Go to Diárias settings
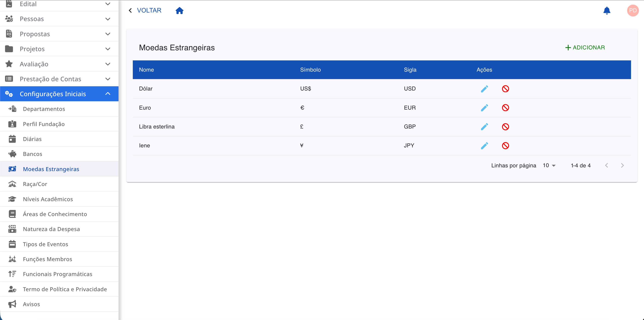Viewport: 644px width, 320px height. pos(59,139)
